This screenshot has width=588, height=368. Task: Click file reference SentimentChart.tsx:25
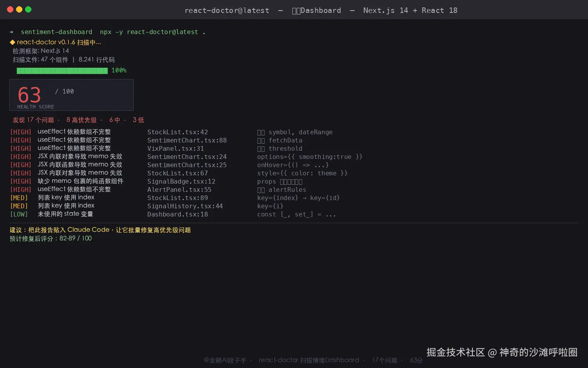tap(187, 165)
